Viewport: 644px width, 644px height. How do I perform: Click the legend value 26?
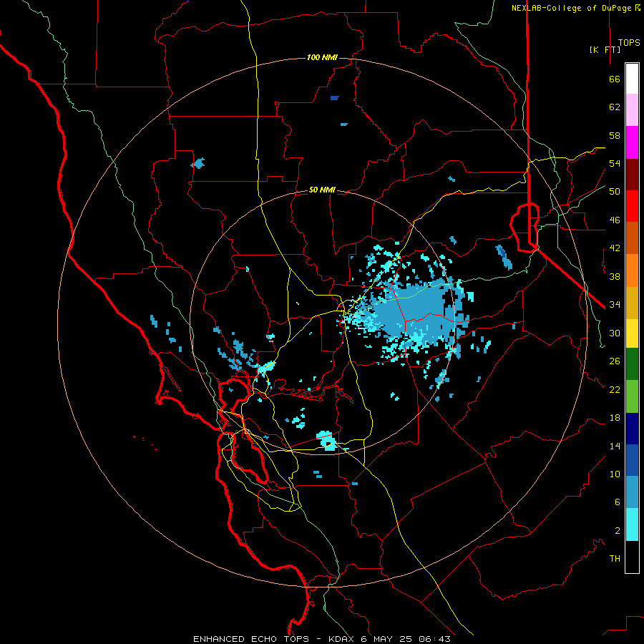tap(615, 361)
